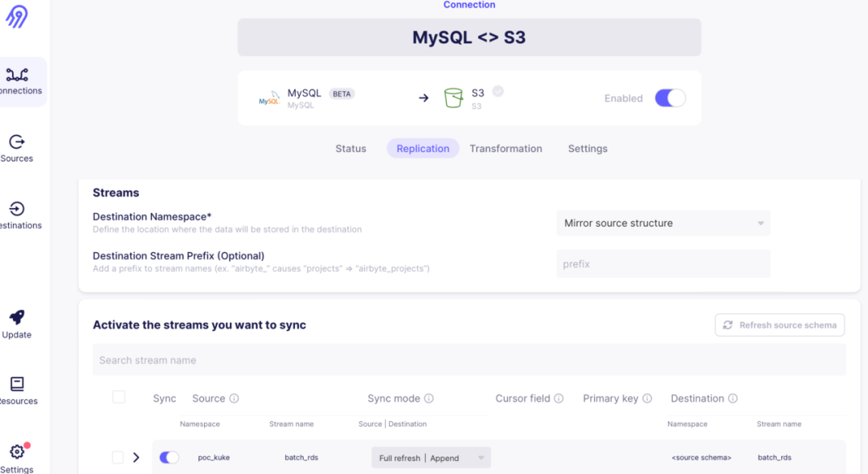Show info for Source column
Image resolution: width=868 pixels, height=474 pixels.
click(234, 398)
